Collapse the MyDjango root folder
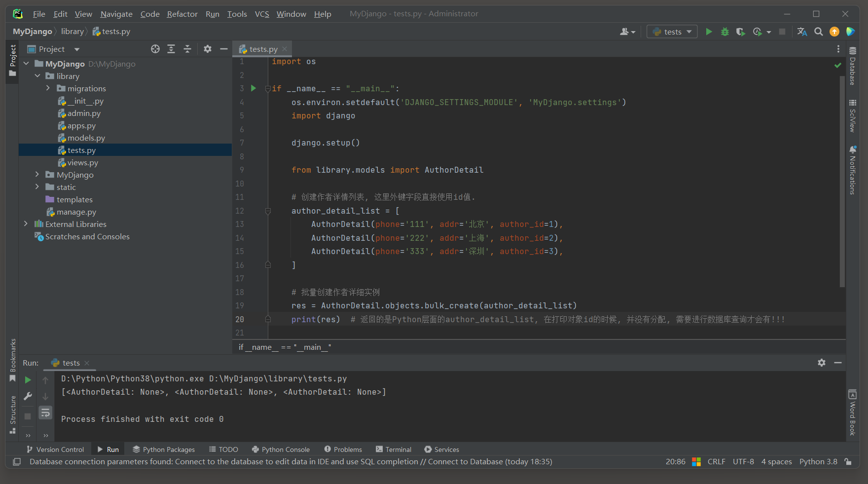 26,64
